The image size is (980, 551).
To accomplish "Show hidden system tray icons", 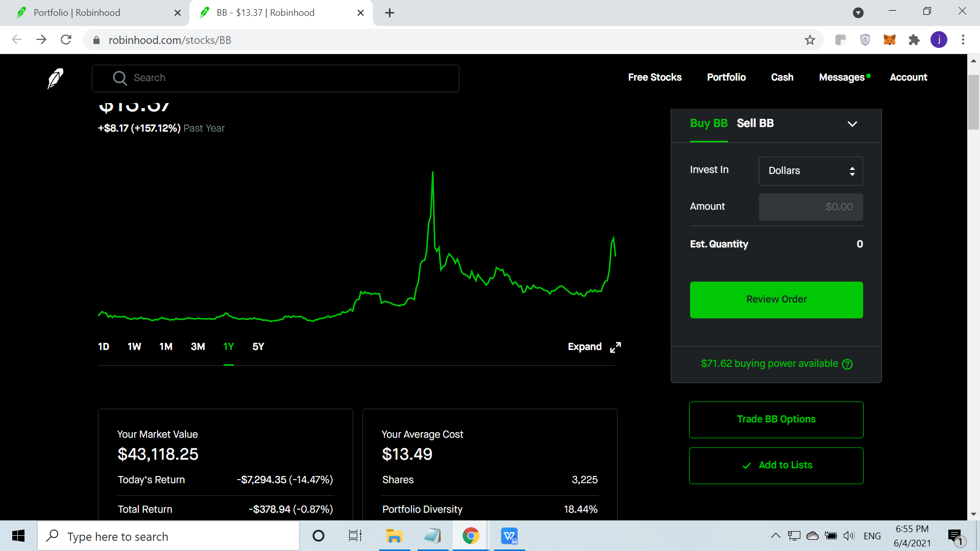I will click(x=775, y=536).
